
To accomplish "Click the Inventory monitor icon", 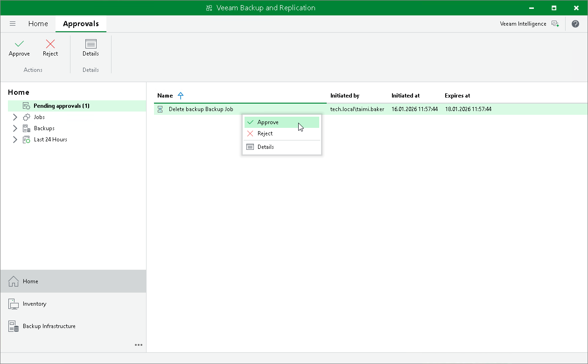I will point(14,304).
